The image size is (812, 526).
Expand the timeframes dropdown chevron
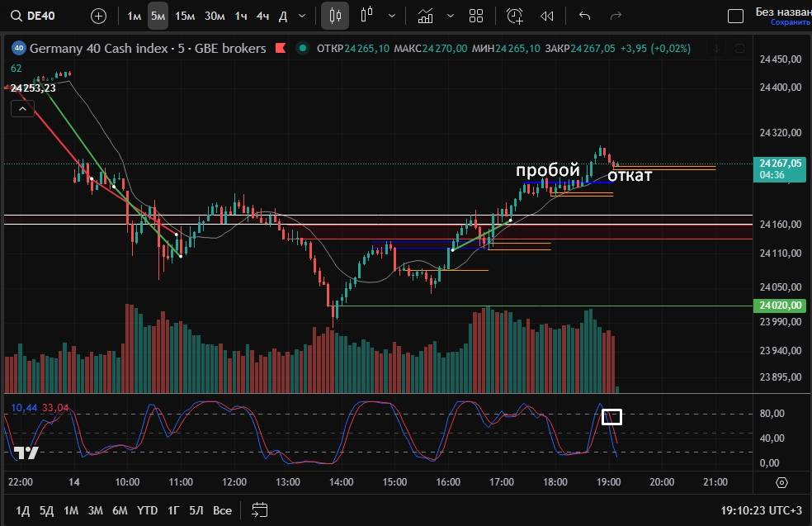302,16
